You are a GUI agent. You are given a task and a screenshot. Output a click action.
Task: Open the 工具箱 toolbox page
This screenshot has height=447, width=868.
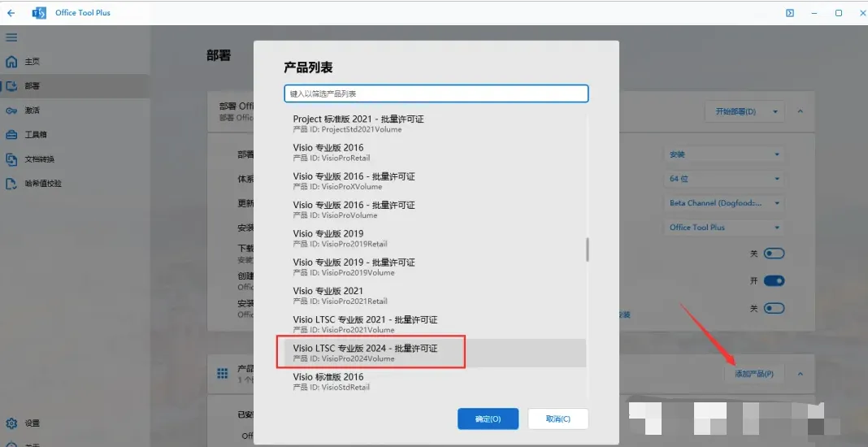pos(75,135)
